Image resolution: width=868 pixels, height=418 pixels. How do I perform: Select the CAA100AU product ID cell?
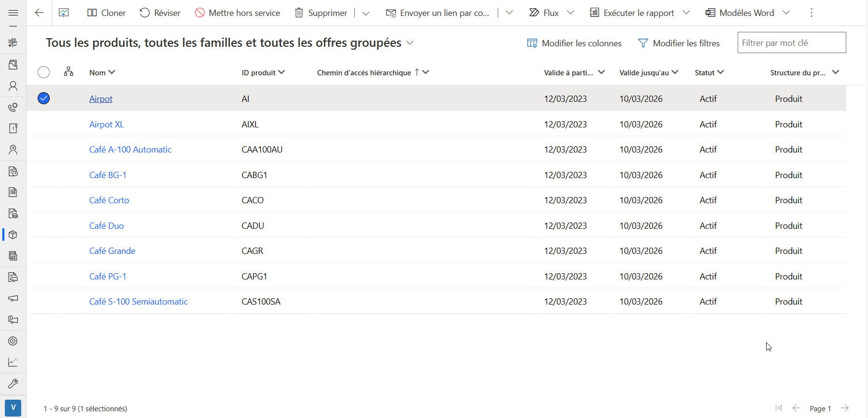point(262,150)
